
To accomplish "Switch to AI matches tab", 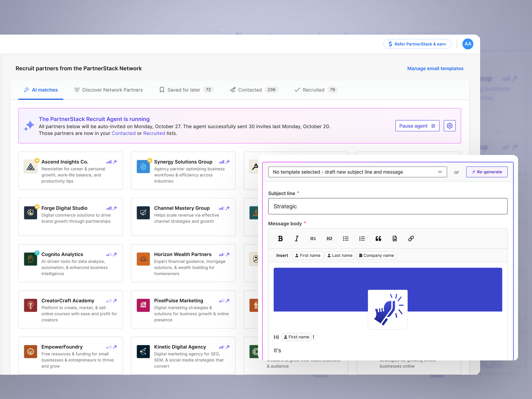I will [41, 90].
